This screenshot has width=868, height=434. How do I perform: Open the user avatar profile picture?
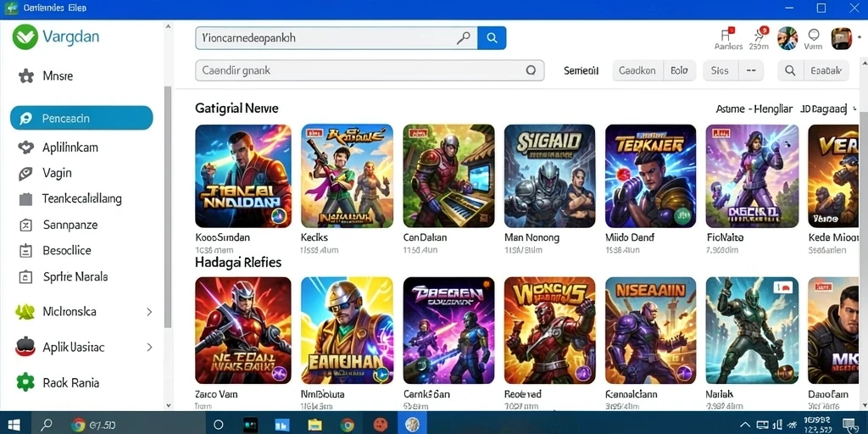tap(787, 38)
